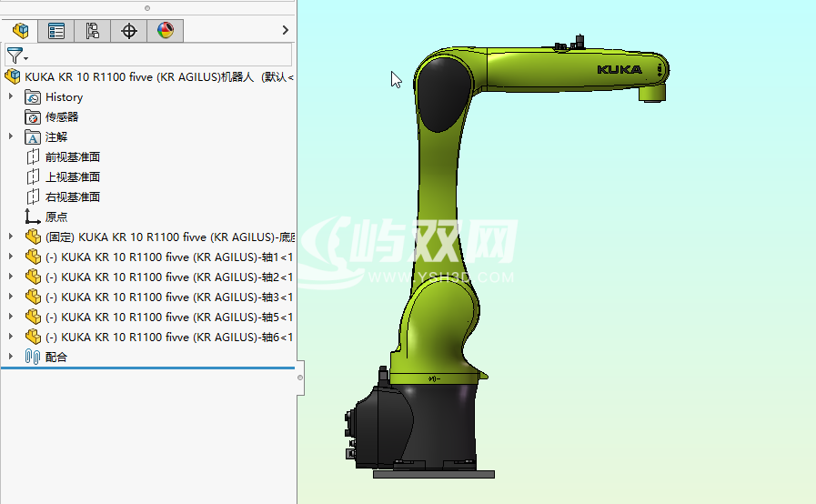Click the 上视基准面 plane icon
This screenshot has width=816, height=504.
pos(33,177)
